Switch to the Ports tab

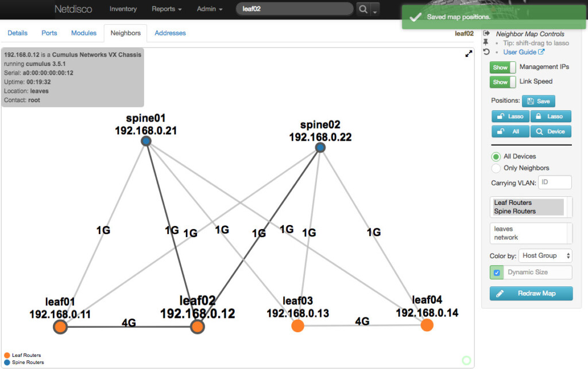[49, 33]
